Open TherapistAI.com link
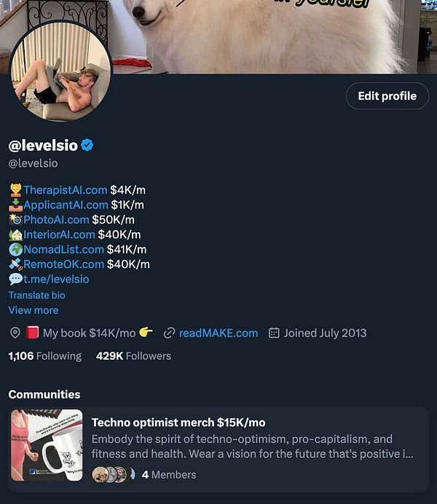Screen dimensions: 437x504 tap(66, 190)
